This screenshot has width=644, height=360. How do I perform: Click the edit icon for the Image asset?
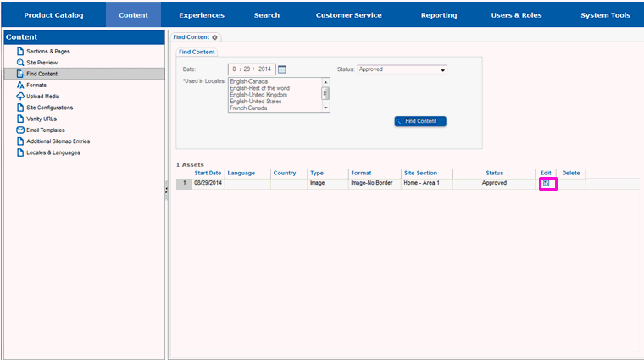pos(546,183)
